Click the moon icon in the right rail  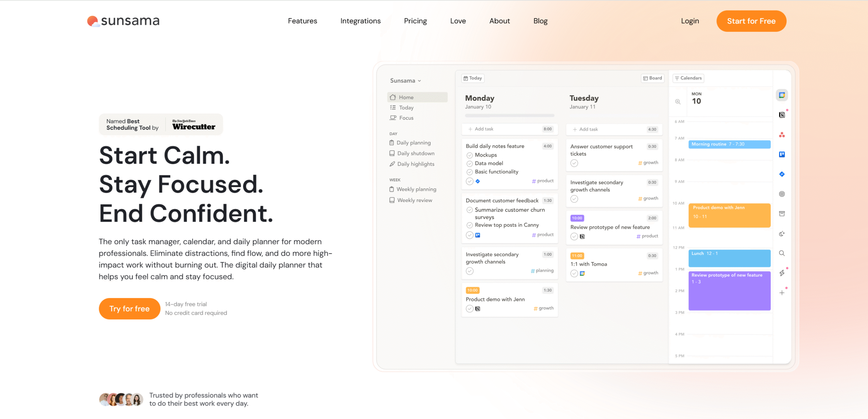point(782,234)
